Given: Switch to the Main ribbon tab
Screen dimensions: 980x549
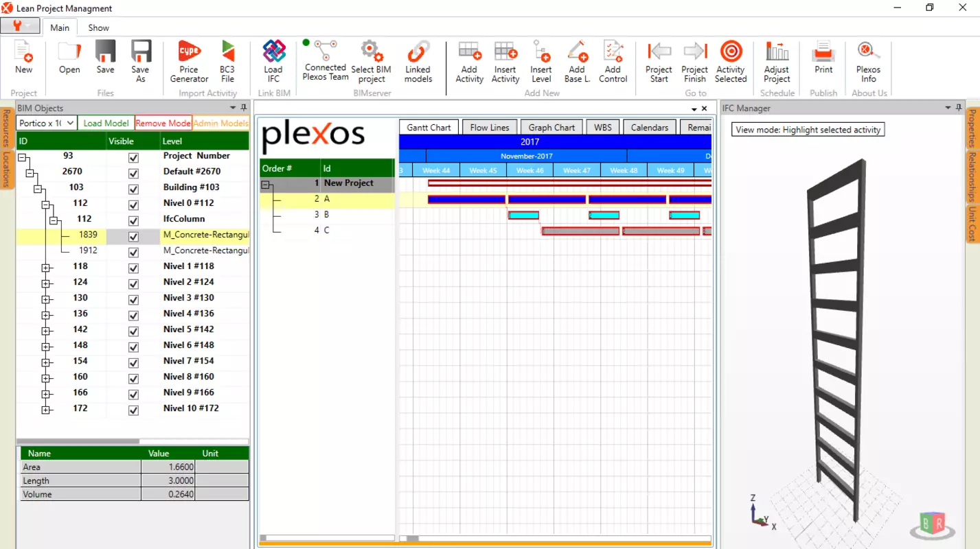Looking at the screenshot, I should 60,27.
